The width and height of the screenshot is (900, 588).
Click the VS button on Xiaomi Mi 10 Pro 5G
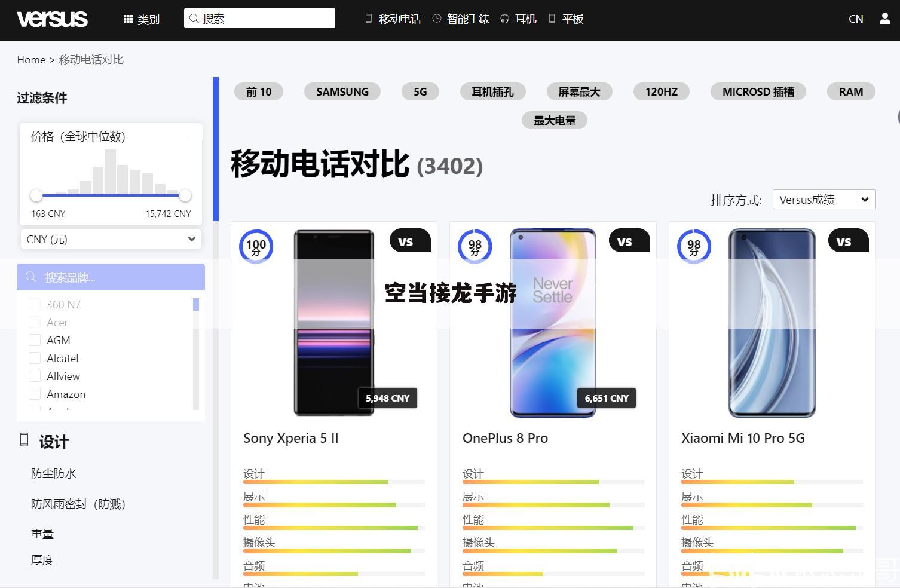(x=849, y=241)
